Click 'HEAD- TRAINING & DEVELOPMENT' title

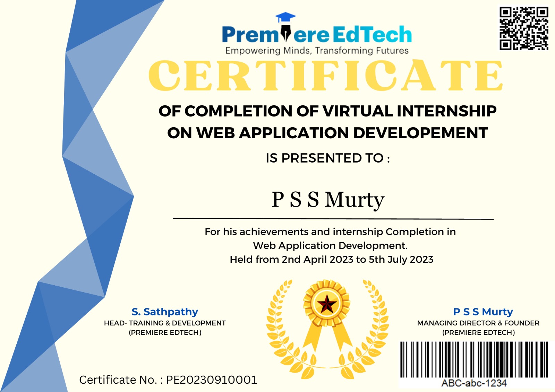[x=165, y=323]
